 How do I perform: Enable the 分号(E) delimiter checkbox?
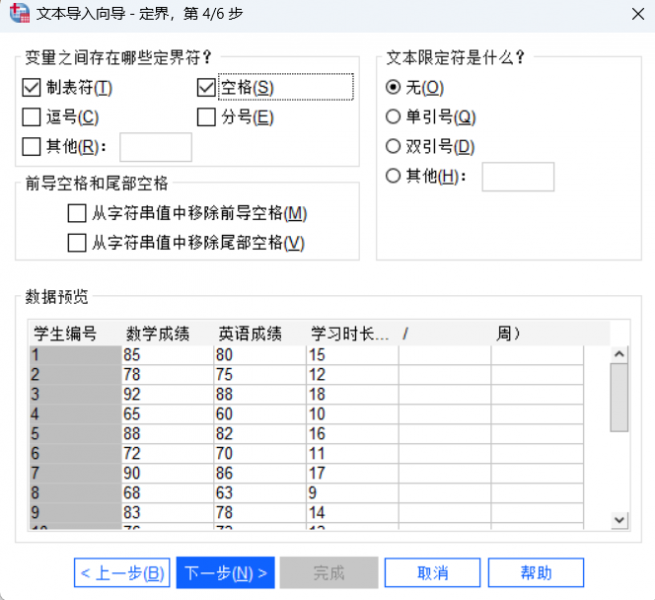pos(206,117)
